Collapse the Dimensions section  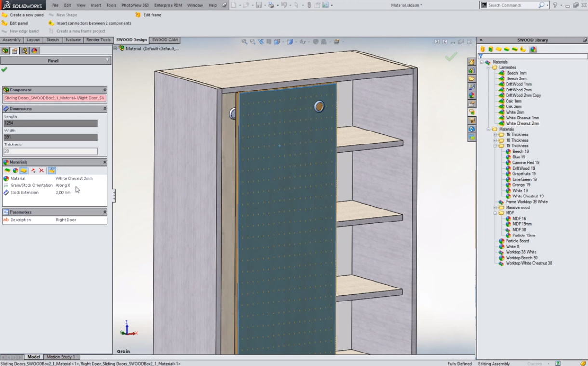(x=105, y=109)
